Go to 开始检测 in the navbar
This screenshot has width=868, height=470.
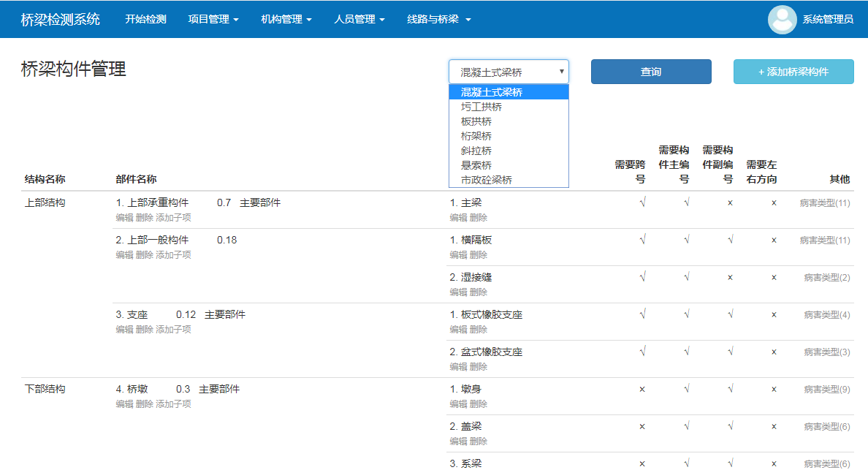tap(145, 20)
